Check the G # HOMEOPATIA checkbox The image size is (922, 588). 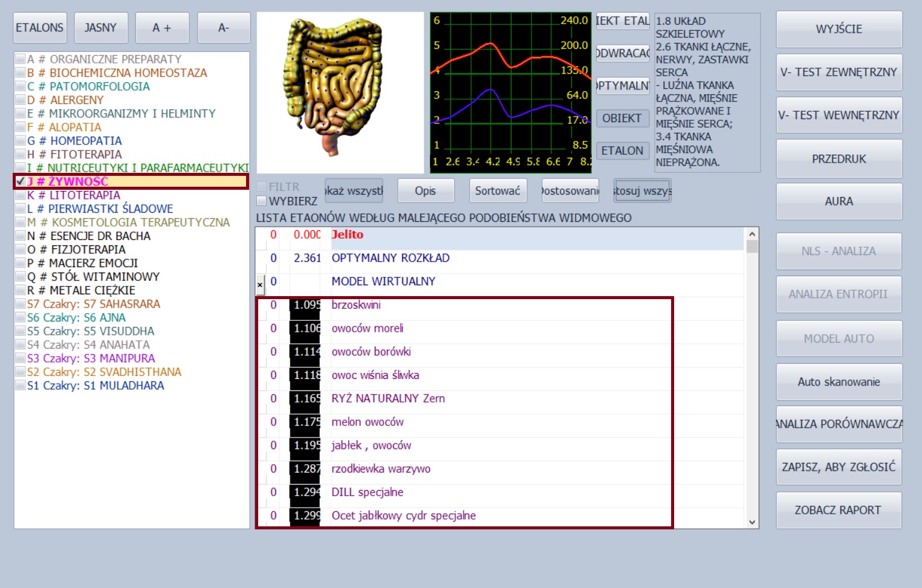pos(21,141)
